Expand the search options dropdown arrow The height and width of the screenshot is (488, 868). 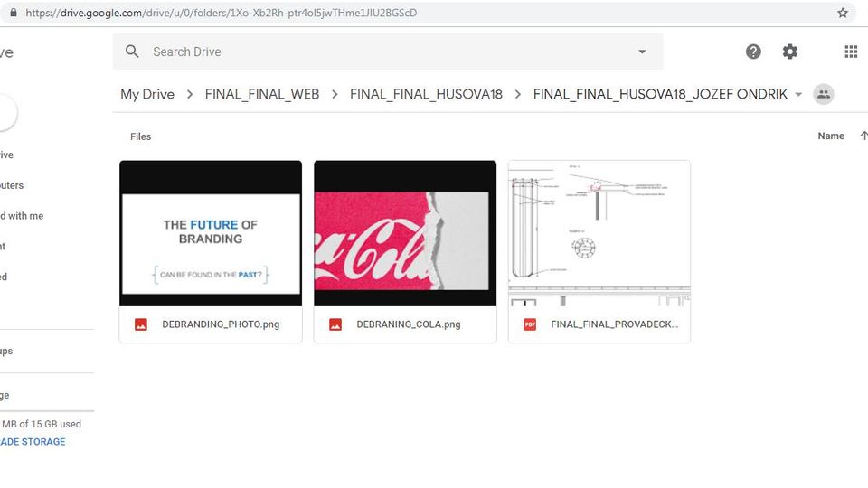click(642, 52)
